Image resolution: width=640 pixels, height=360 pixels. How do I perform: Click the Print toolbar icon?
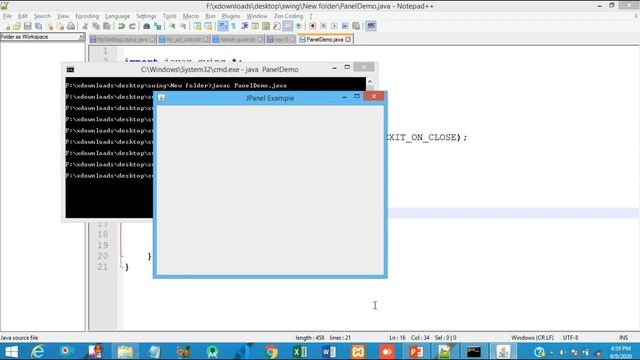click(71, 26)
